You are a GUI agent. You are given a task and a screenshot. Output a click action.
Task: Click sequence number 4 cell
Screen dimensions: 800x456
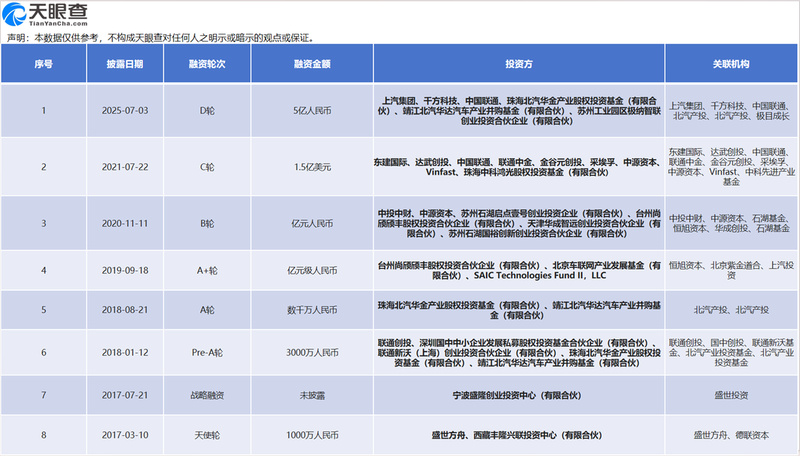pos(44,270)
